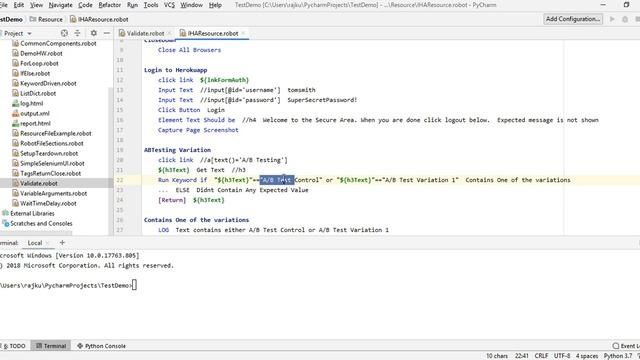The height and width of the screenshot is (360, 640).
Task: Select IHAResource.robot breadcrumb
Action: pyautogui.click(x=99, y=19)
